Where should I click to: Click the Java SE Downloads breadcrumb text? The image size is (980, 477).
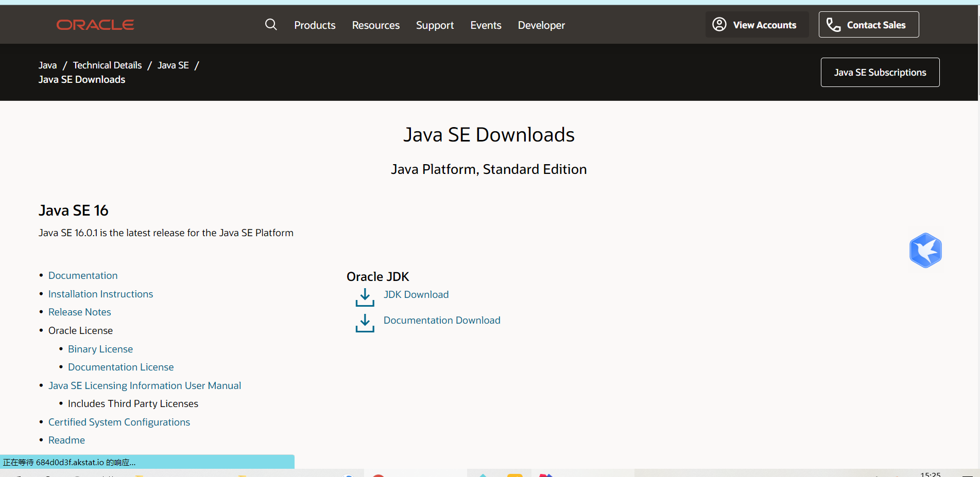click(x=82, y=80)
